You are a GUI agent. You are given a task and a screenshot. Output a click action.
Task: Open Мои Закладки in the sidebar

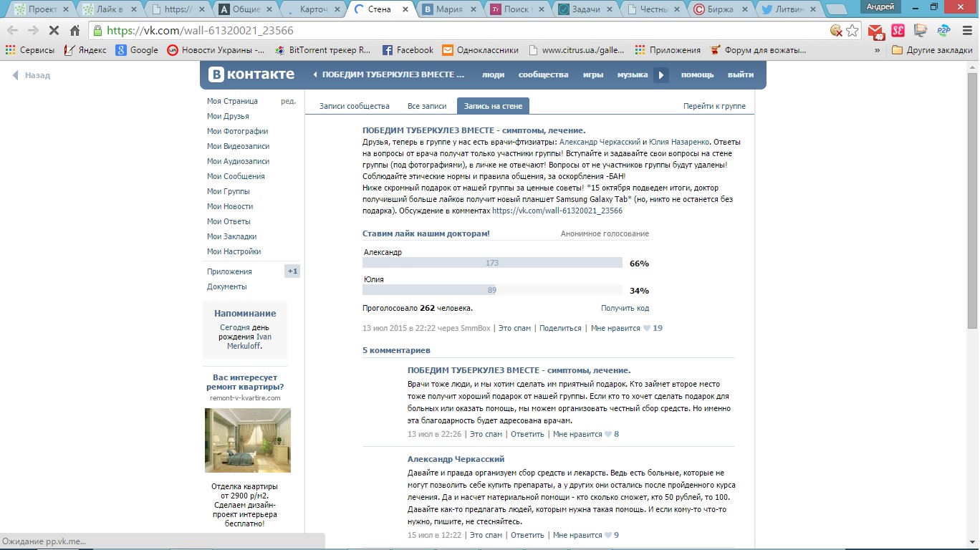231,236
